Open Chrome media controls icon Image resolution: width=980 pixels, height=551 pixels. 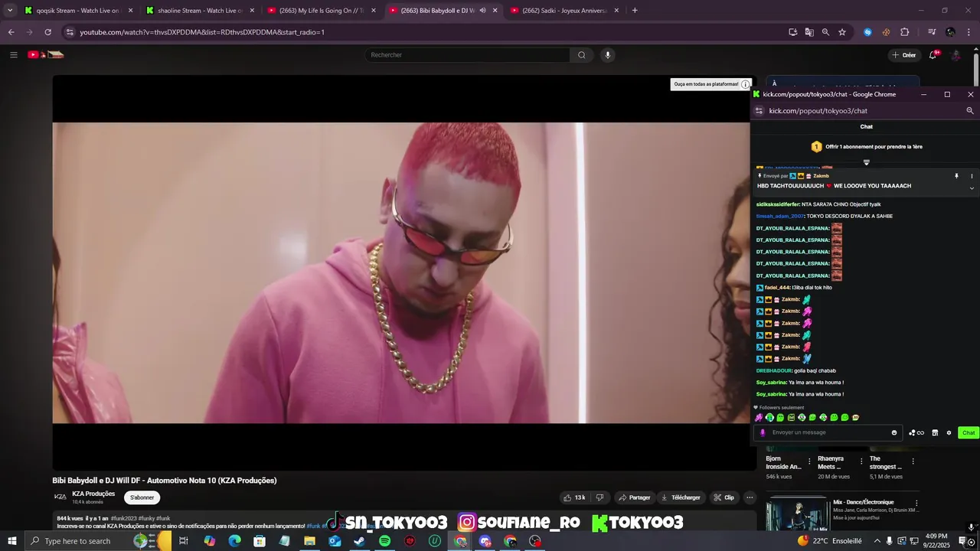click(932, 32)
